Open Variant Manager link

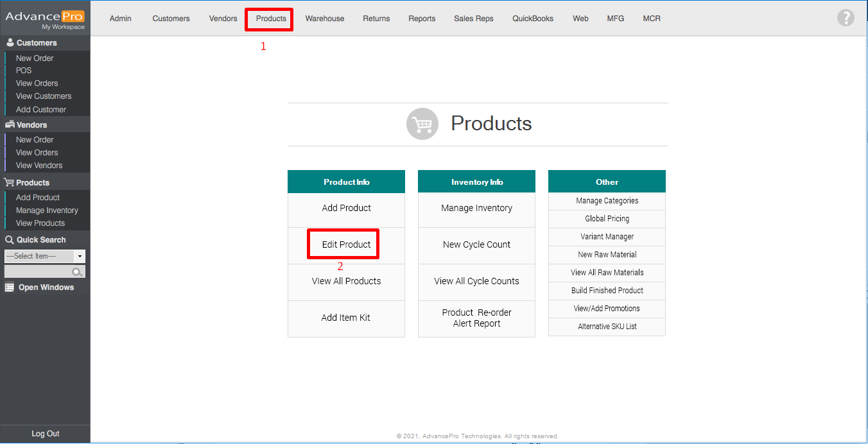pyautogui.click(x=607, y=237)
